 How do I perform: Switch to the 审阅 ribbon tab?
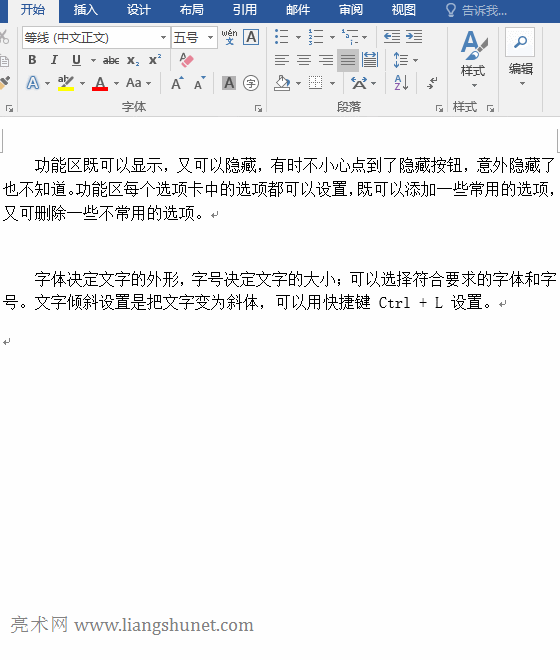point(351,10)
